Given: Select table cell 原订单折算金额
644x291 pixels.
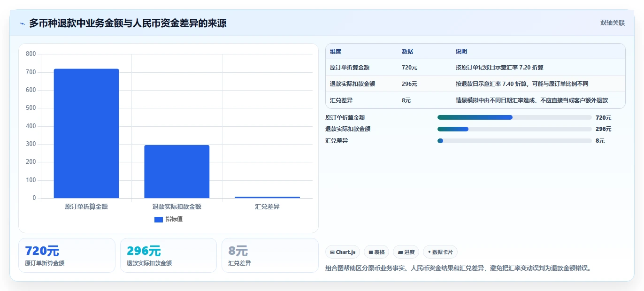Looking at the screenshot, I should [x=350, y=68].
